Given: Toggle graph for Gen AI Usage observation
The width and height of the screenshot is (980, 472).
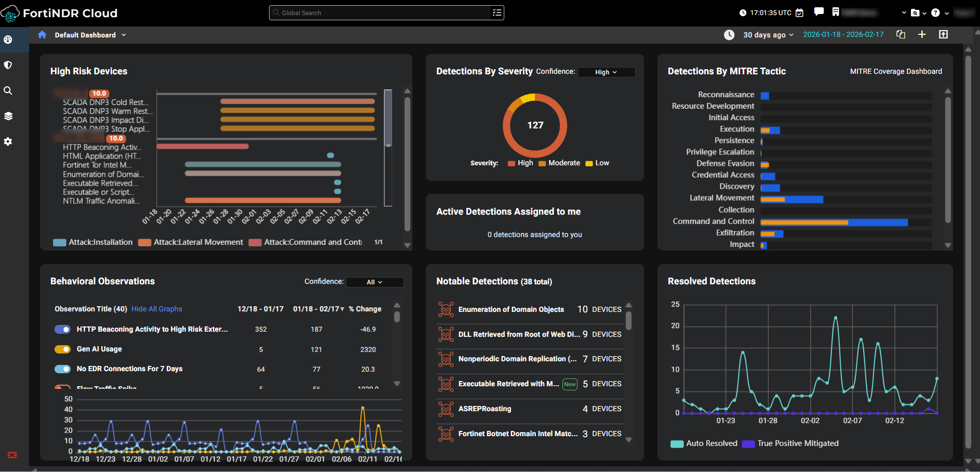Looking at the screenshot, I should point(62,349).
